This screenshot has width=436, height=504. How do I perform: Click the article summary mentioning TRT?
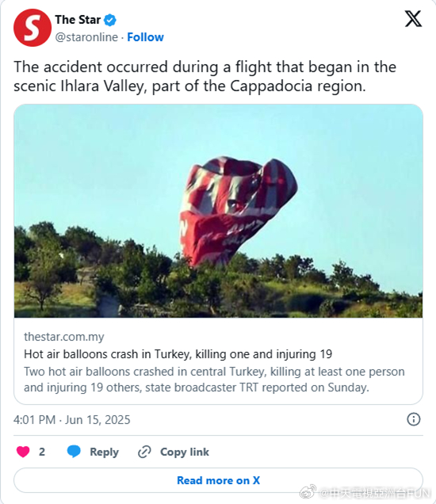coord(214,380)
